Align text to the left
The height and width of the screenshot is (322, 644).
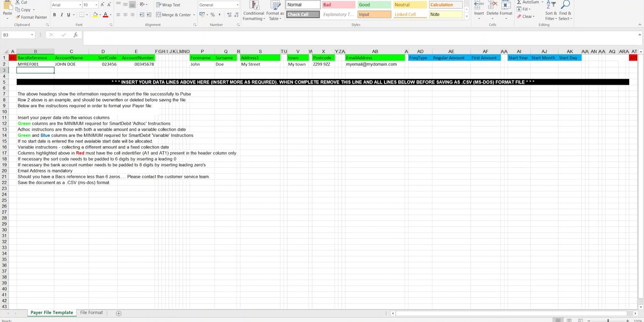(x=119, y=15)
